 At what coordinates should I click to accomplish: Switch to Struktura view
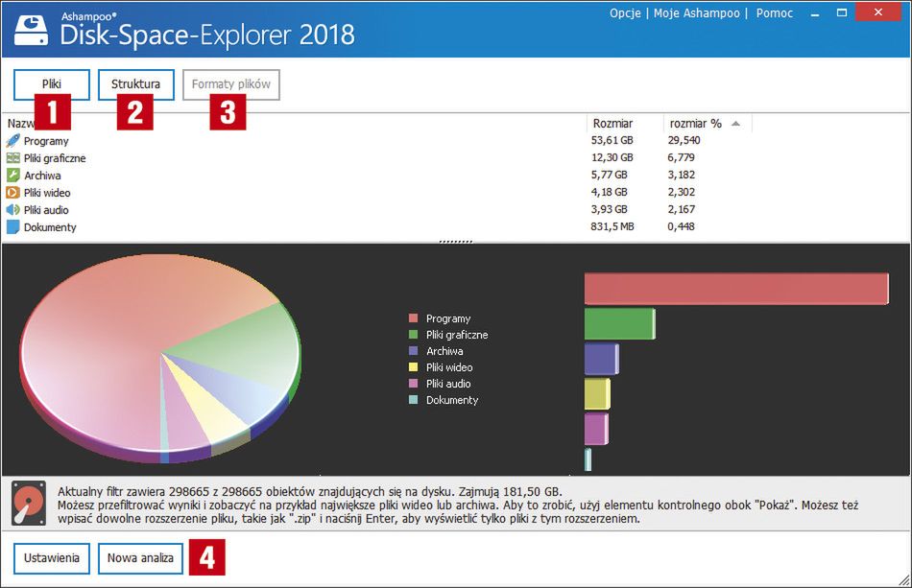pos(135,84)
